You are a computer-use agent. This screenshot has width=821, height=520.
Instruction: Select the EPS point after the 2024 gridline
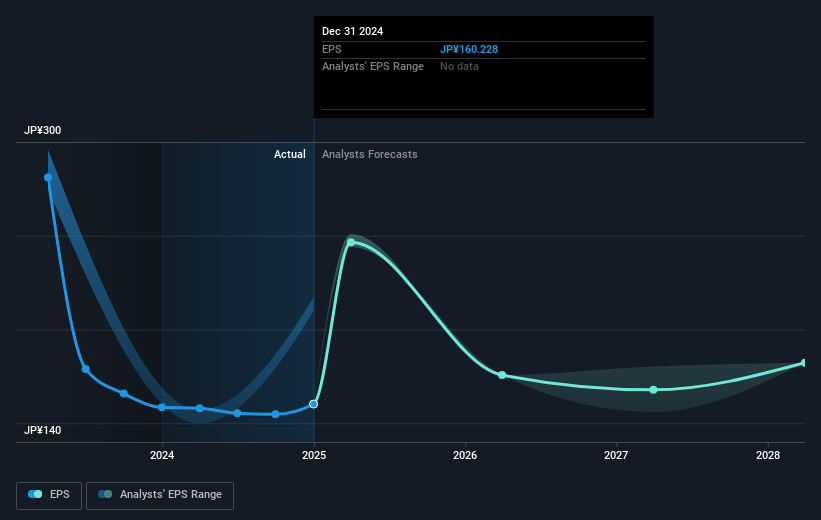coord(199,408)
